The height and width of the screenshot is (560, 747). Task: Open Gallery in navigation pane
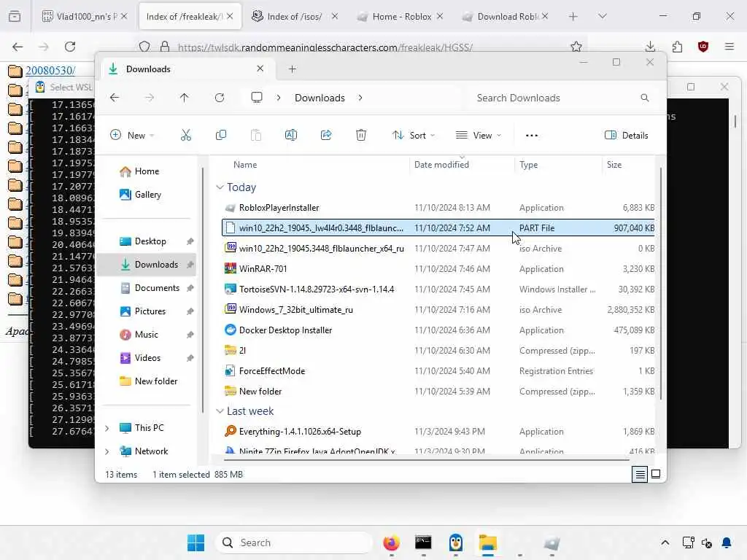146,195
